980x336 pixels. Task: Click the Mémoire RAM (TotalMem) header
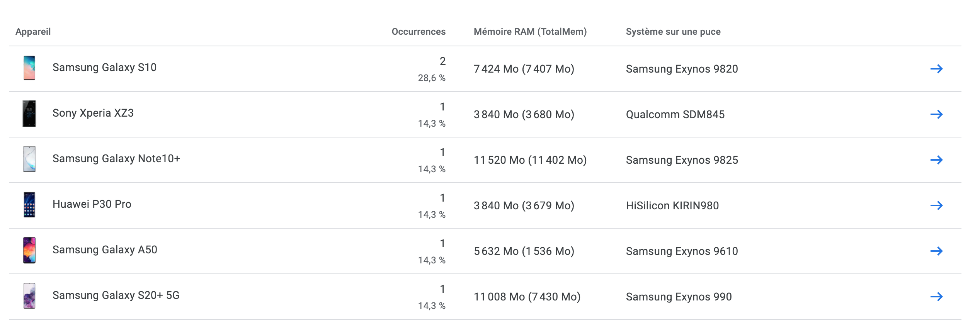click(530, 32)
